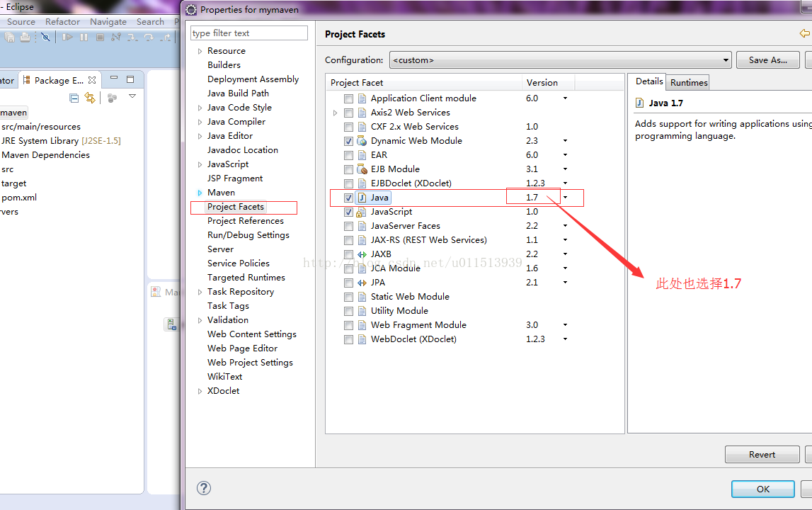The width and height of the screenshot is (812, 510).
Task: Open the EJB Module version dropdown
Action: click(x=566, y=169)
